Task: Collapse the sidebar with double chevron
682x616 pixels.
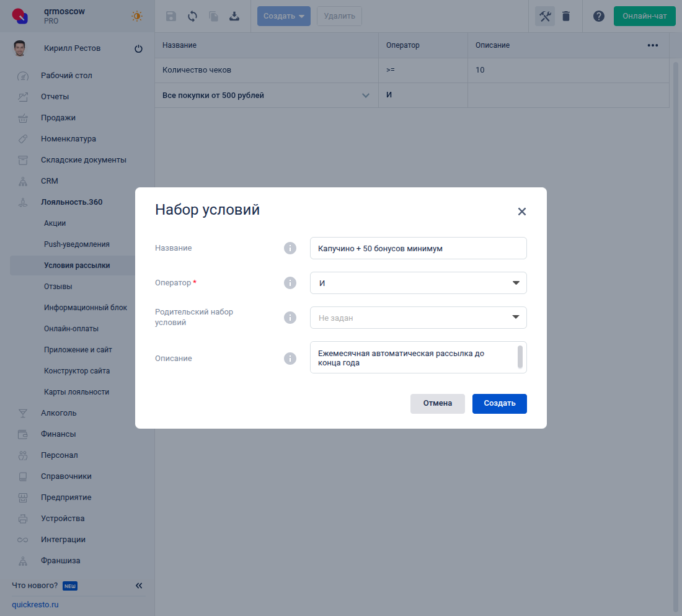Action: 139,586
